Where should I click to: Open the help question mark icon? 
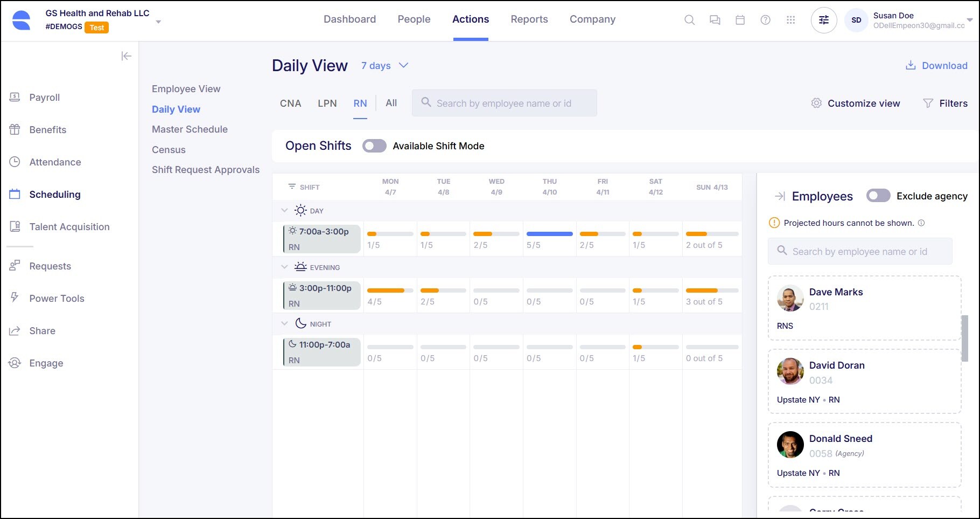tap(765, 19)
